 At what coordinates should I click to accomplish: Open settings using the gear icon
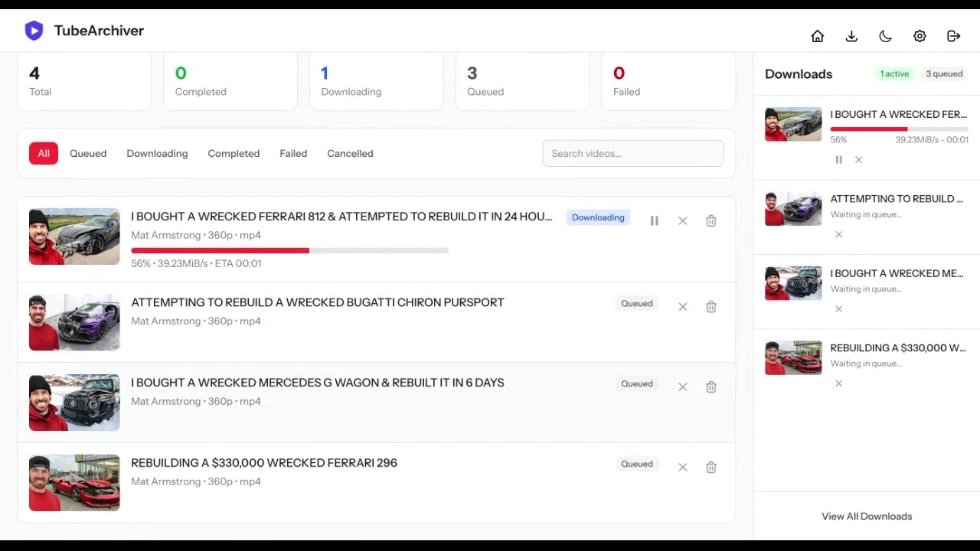pos(920,36)
